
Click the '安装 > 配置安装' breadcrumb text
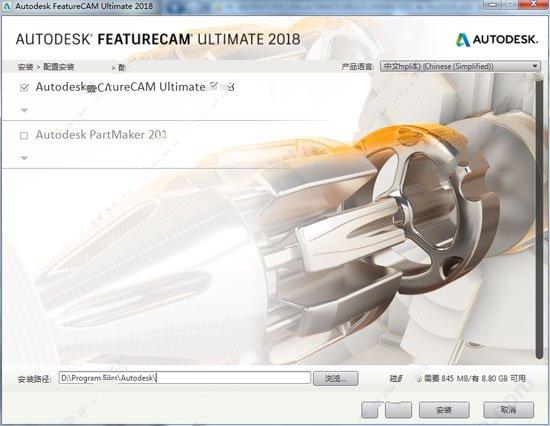click(x=46, y=67)
